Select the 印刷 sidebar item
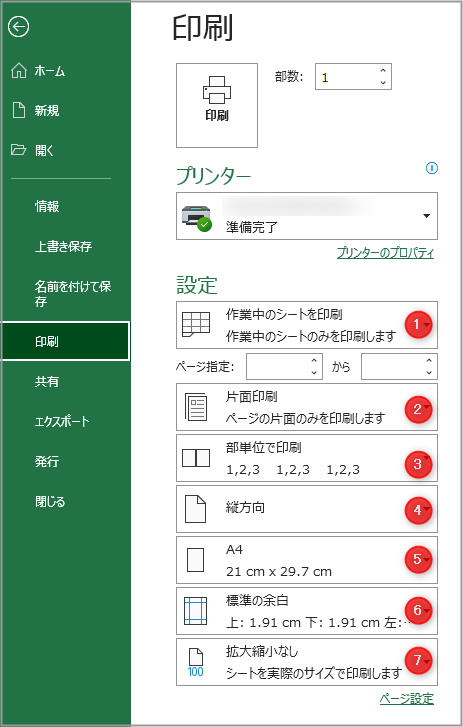Viewport: 463px width, 727px height. pyautogui.click(x=65, y=341)
